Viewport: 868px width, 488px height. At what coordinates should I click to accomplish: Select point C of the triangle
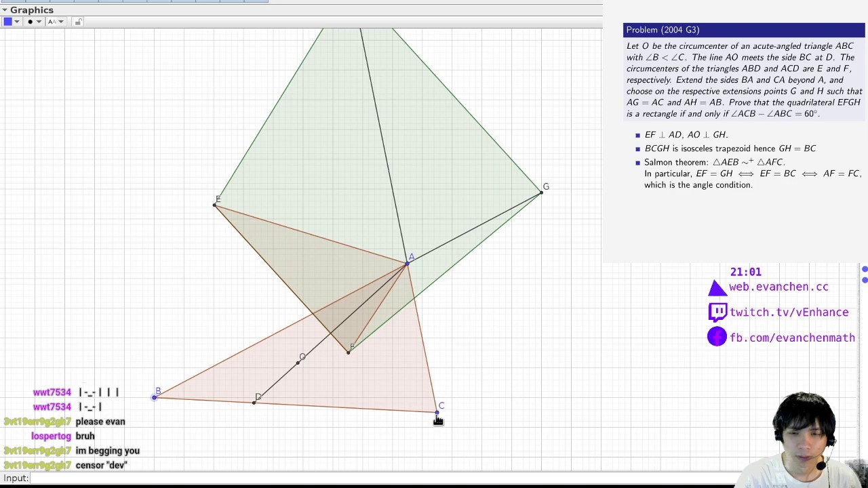(437, 411)
